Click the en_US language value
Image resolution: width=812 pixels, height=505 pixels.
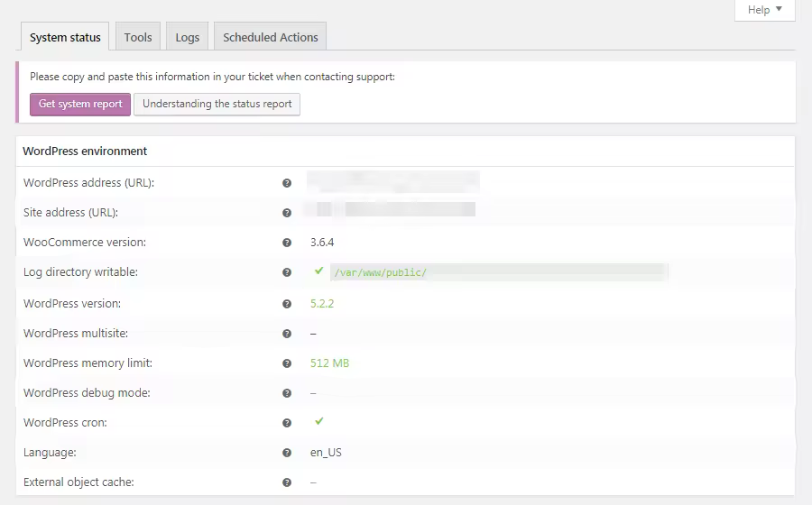click(326, 453)
